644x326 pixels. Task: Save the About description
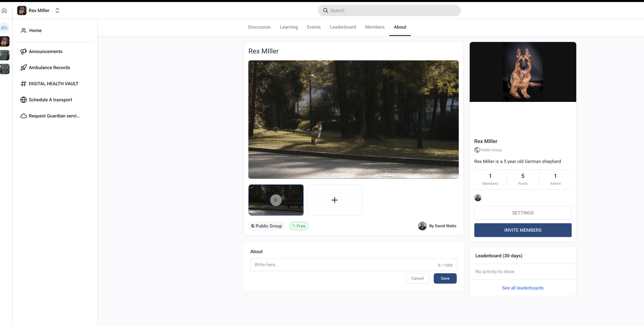(x=445, y=278)
